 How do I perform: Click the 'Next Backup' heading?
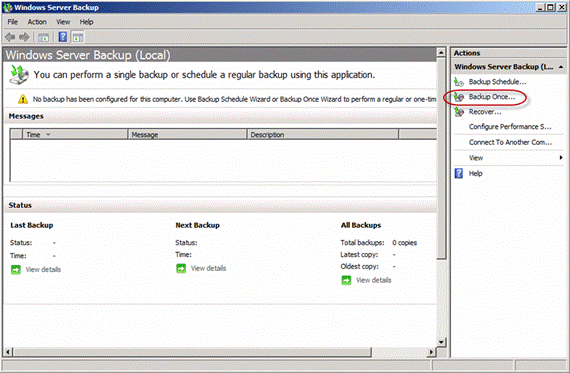tap(197, 225)
